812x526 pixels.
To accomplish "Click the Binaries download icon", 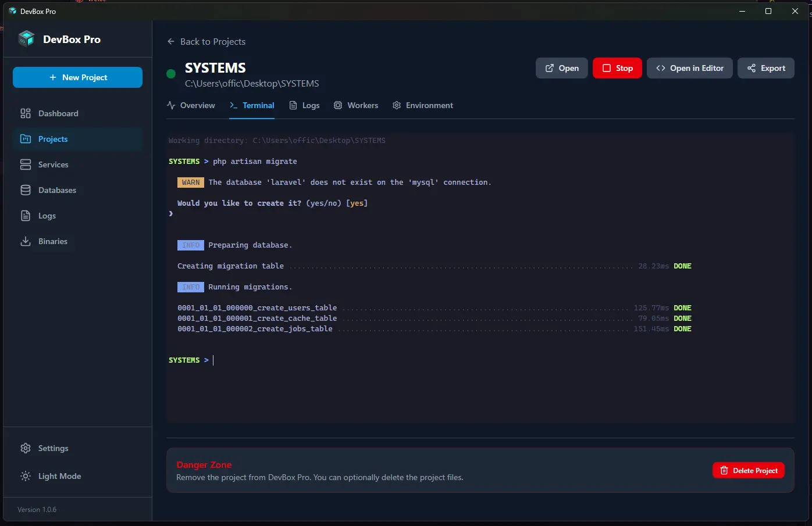I will 26,241.
